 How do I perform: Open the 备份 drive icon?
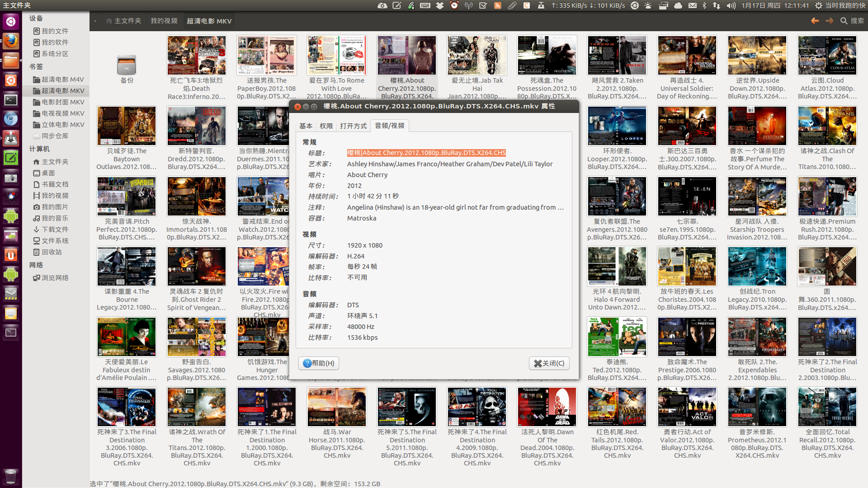pos(127,66)
